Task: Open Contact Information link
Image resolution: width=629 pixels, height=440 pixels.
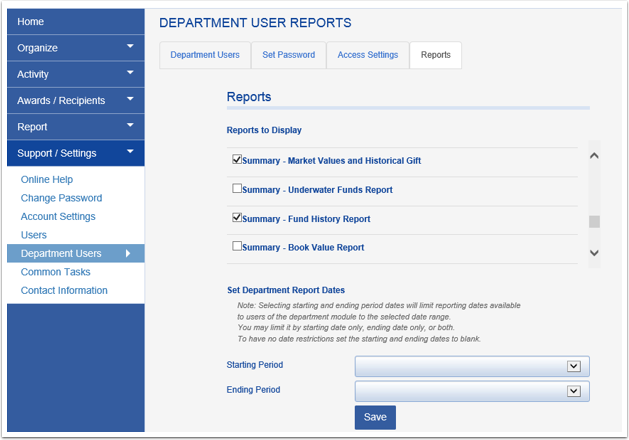Action: [64, 290]
